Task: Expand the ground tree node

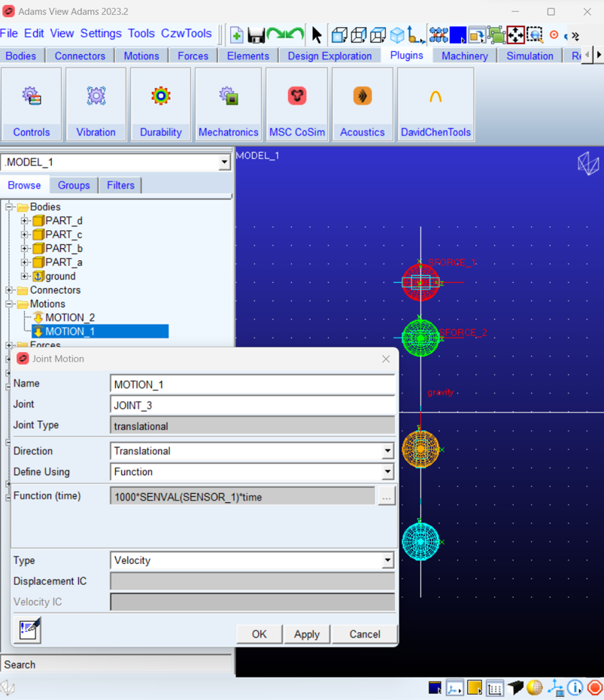Action: [x=25, y=276]
